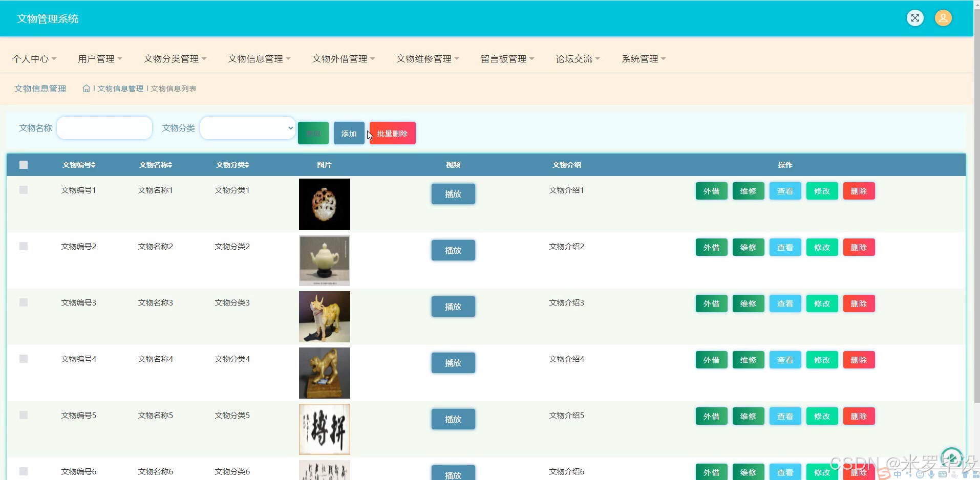Select the 文物介绍3 cell text
This screenshot has width=980, height=480.
[566, 302]
